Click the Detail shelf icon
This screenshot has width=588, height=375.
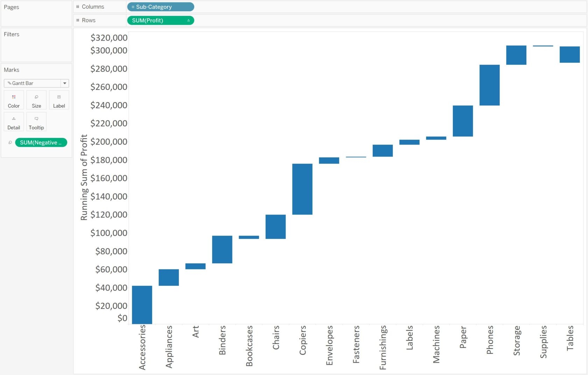14,121
